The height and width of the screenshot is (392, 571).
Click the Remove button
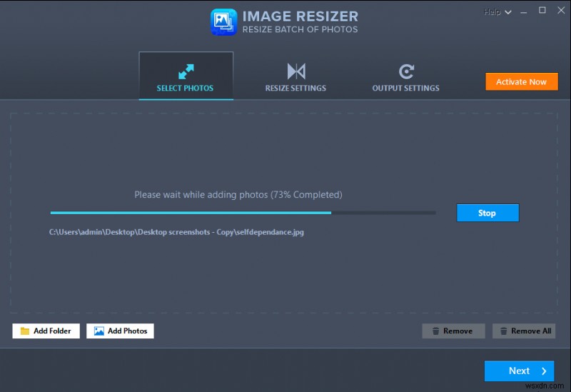click(x=453, y=331)
